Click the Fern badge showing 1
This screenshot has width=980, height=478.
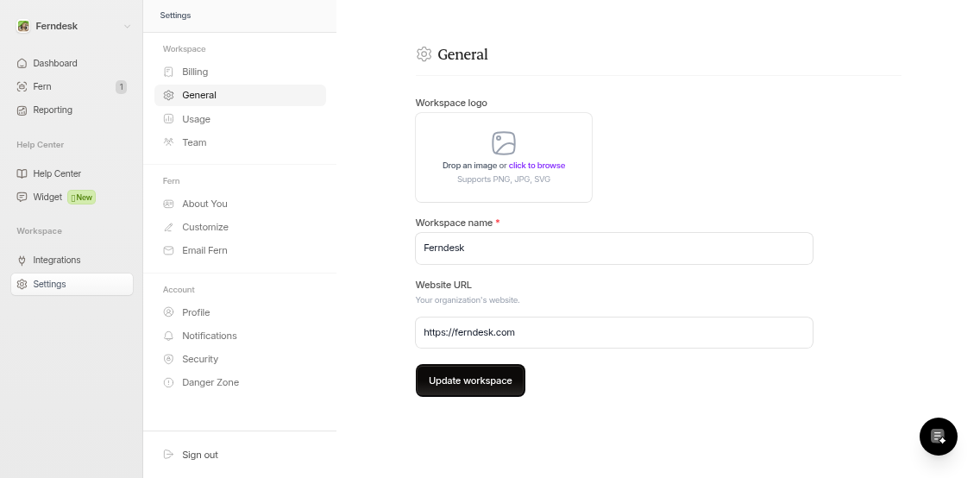coord(122,87)
